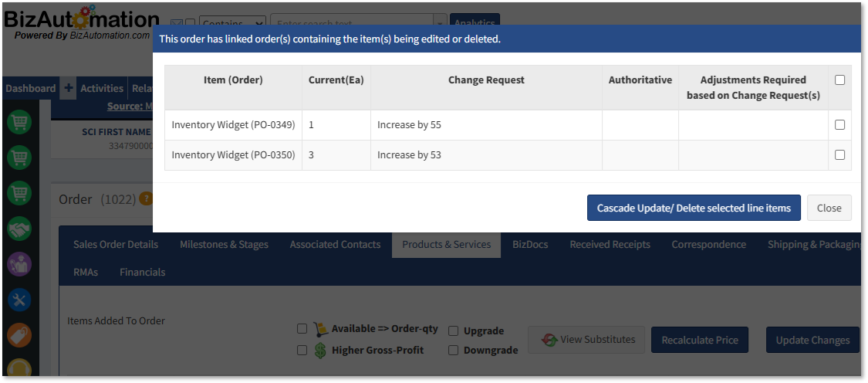Open the Sales Order Details tab
Screen dimensions: 868x383
116,245
